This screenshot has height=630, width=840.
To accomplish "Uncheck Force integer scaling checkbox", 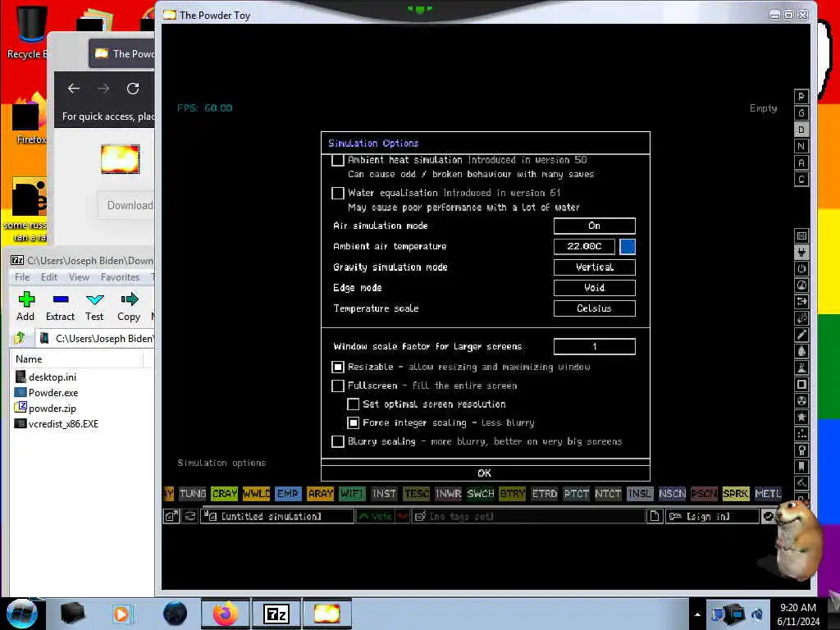I will point(353,423).
